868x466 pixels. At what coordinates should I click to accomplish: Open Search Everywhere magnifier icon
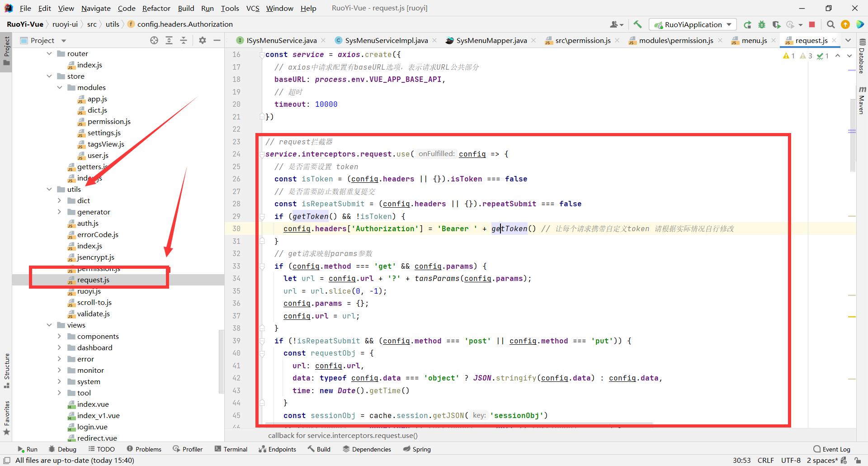pyautogui.click(x=830, y=24)
